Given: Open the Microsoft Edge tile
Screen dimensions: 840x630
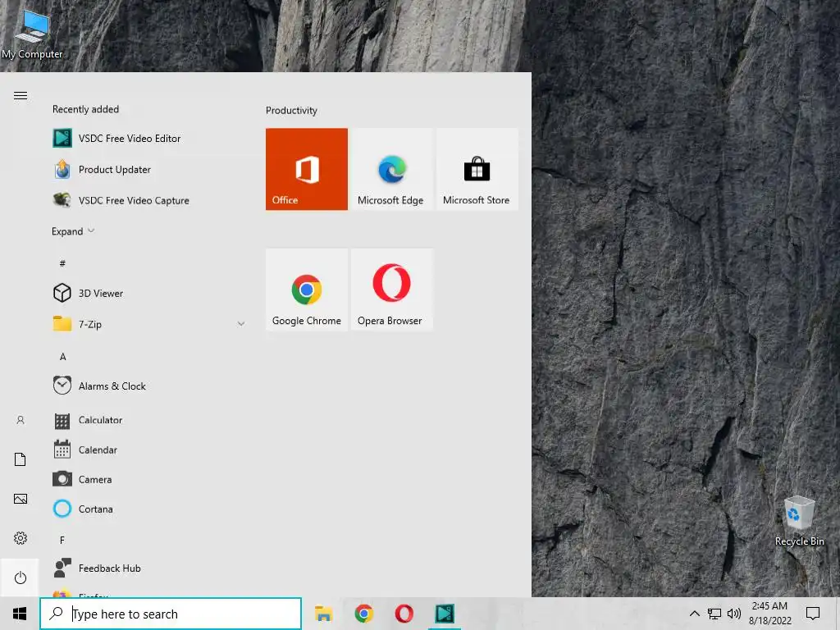Looking at the screenshot, I should coord(391,169).
